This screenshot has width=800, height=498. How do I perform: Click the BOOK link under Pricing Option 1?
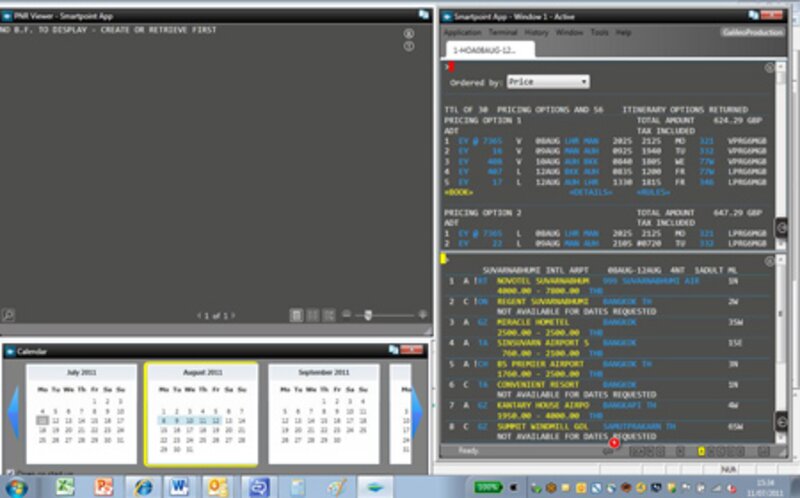coord(458,192)
